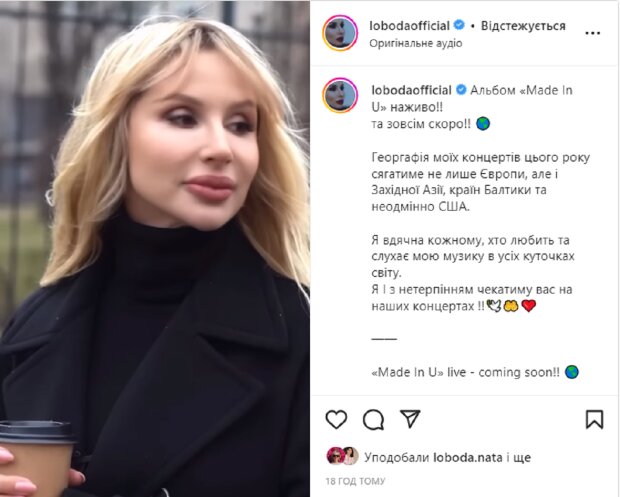This screenshot has height=497, width=620.
Task: Open the three-dot more options menu
Action: 592,33
